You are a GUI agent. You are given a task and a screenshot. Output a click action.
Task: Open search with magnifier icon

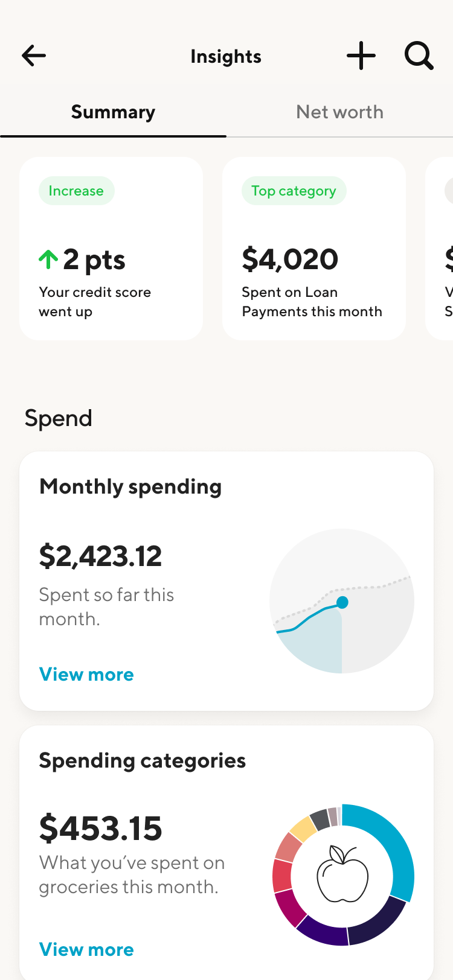tap(419, 56)
